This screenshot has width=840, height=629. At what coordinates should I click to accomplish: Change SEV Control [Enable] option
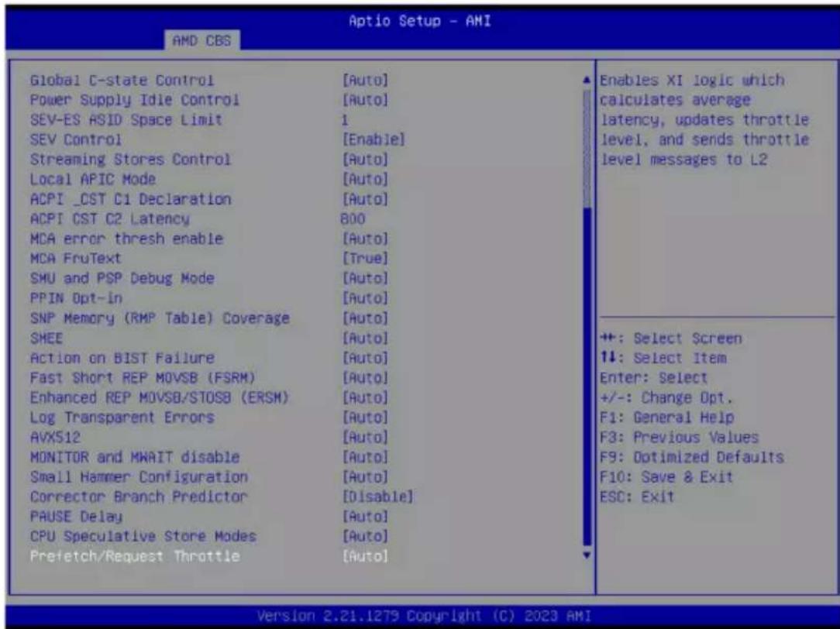374,139
